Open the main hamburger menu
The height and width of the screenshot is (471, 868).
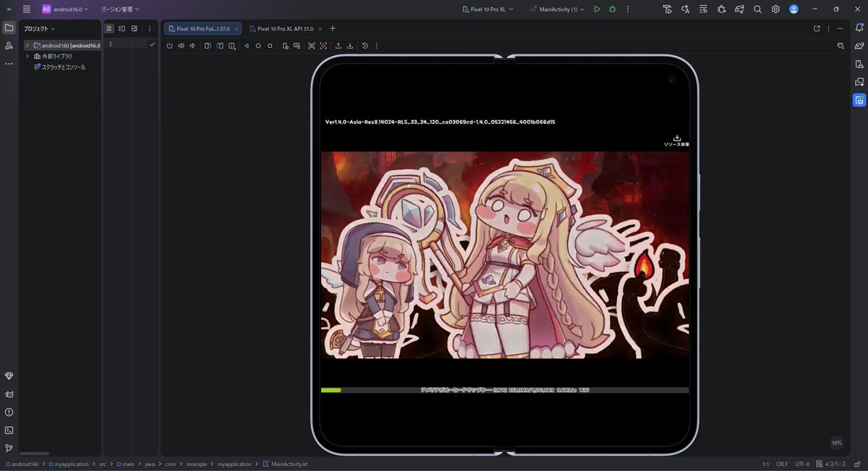27,9
